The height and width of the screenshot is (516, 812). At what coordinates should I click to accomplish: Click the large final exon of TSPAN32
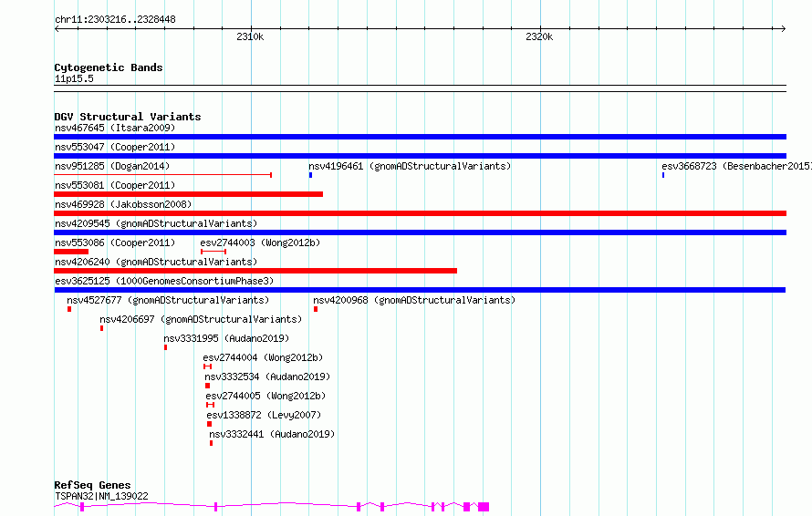tap(484, 507)
